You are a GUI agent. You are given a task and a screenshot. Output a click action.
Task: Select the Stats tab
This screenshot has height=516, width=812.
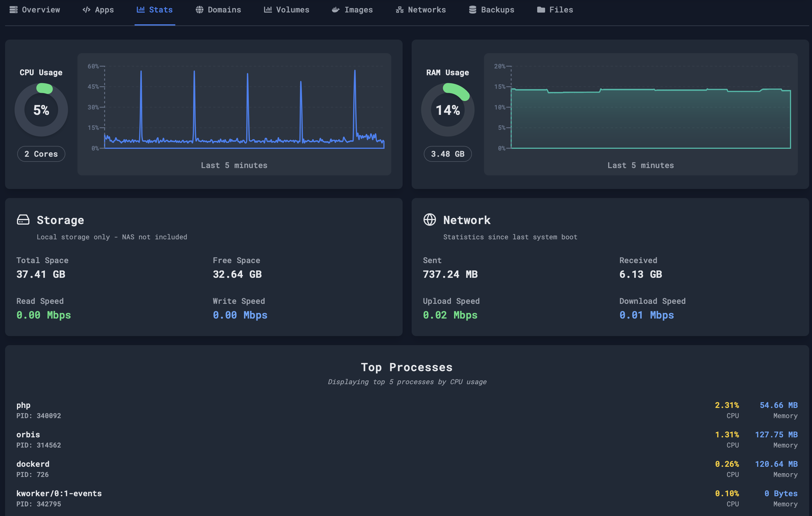pyautogui.click(x=155, y=10)
